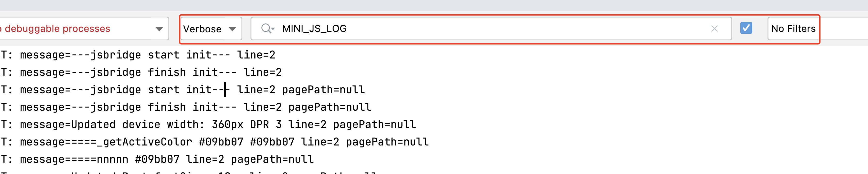Click the small arrow next to Verbose

point(232,29)
